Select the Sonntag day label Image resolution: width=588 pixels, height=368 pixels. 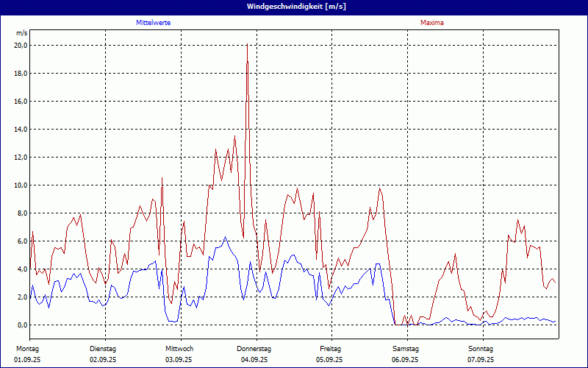coord(481,348)
